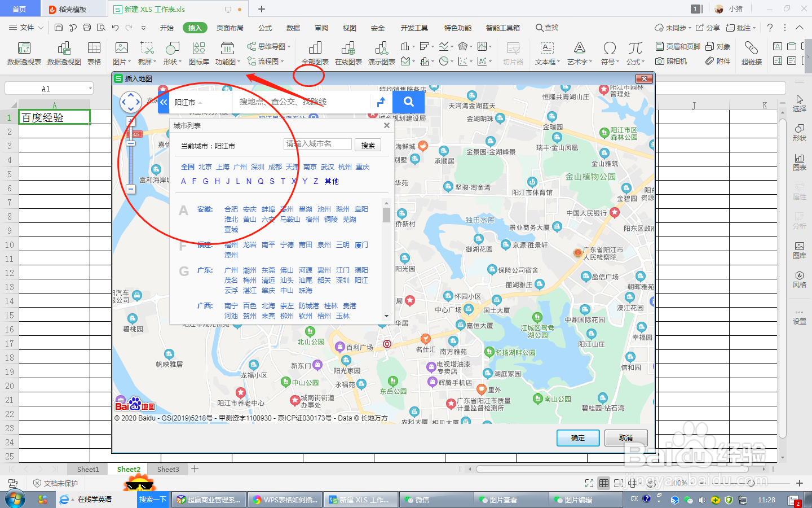Click the print icon in quick toolbar
812x508 pixels.
(x=87, y=27)
